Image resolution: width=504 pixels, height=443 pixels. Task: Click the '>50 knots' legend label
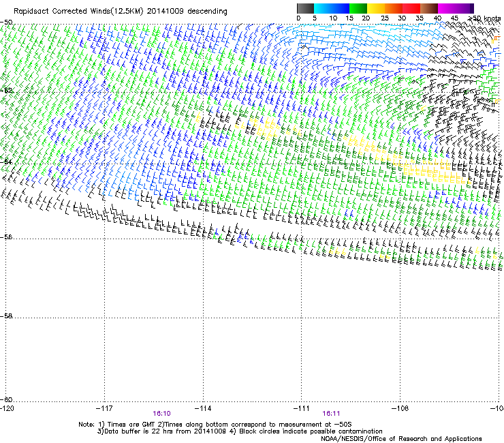484,18
